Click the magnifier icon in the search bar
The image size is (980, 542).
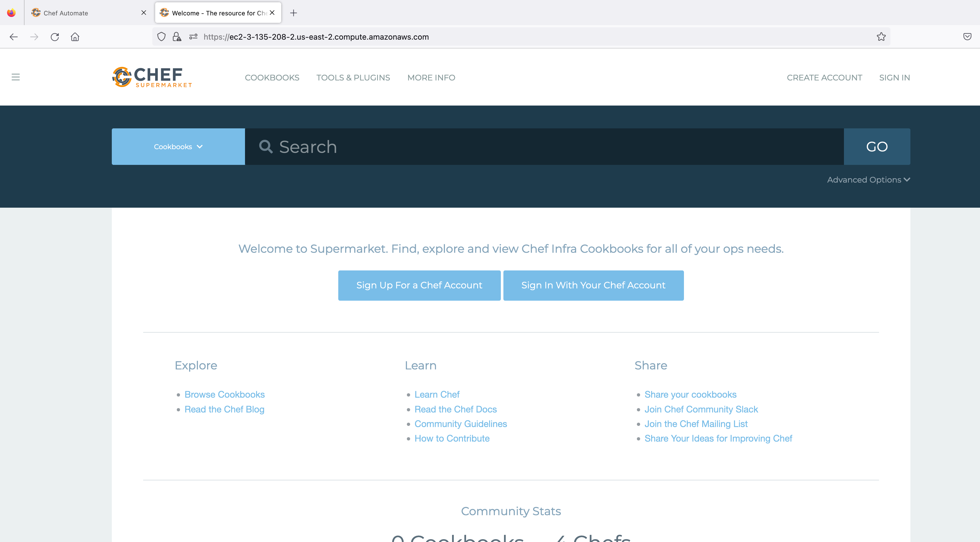tap(266, 147)
